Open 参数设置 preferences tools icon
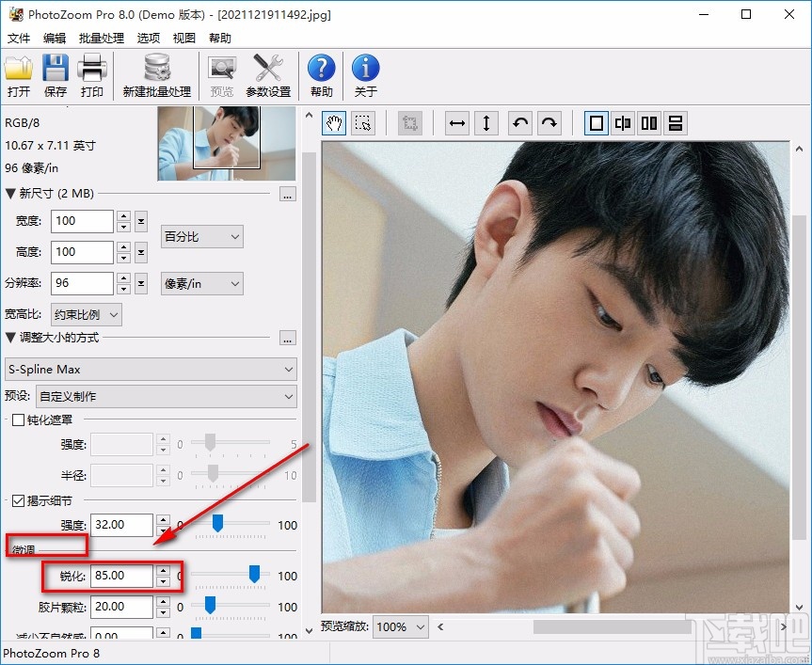812x665 pixels. [268, 75]
